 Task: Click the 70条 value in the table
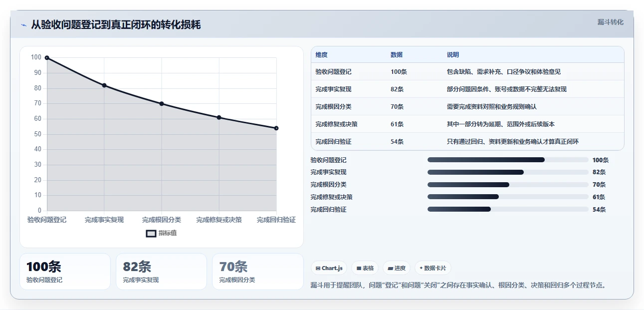coord(397,107)
